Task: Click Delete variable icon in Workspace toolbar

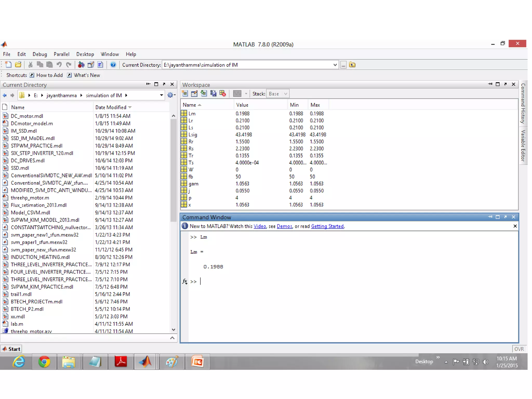Action: pyautogui.click(x=223, y=94)
